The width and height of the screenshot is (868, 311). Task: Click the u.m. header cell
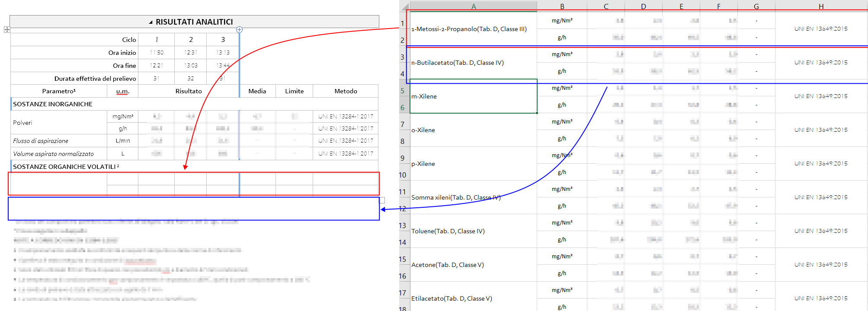tap(123, 91)
